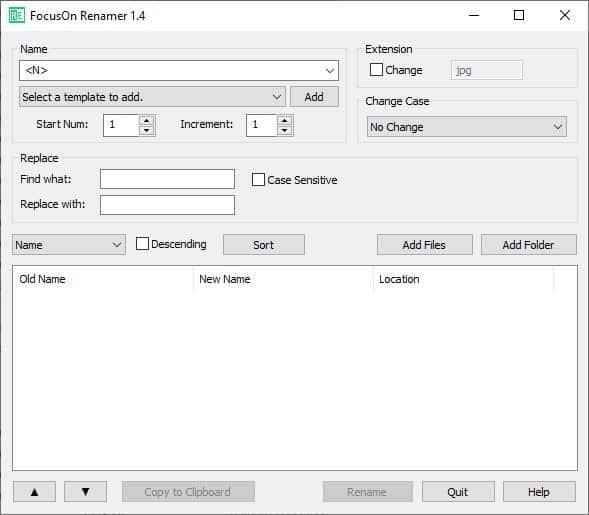Viewport: 589px width, 515px height.
Task: Click the extension 'jpg' text field
Action: click(486, 70)
